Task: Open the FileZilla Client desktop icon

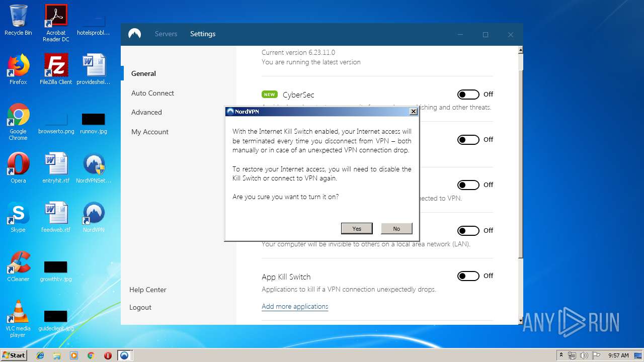Action: coord(56,69)
